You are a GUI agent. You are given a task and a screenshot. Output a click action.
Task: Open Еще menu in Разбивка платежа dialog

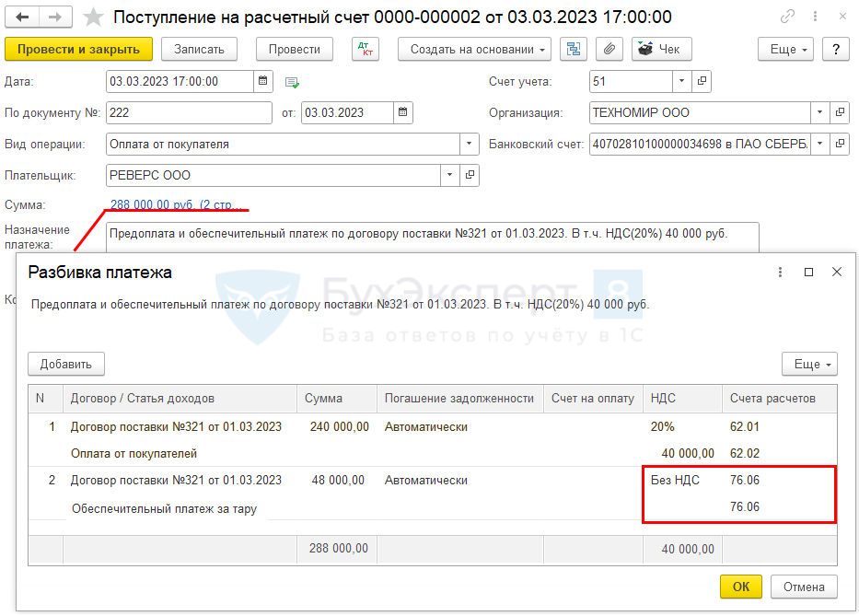coord(809,364)
